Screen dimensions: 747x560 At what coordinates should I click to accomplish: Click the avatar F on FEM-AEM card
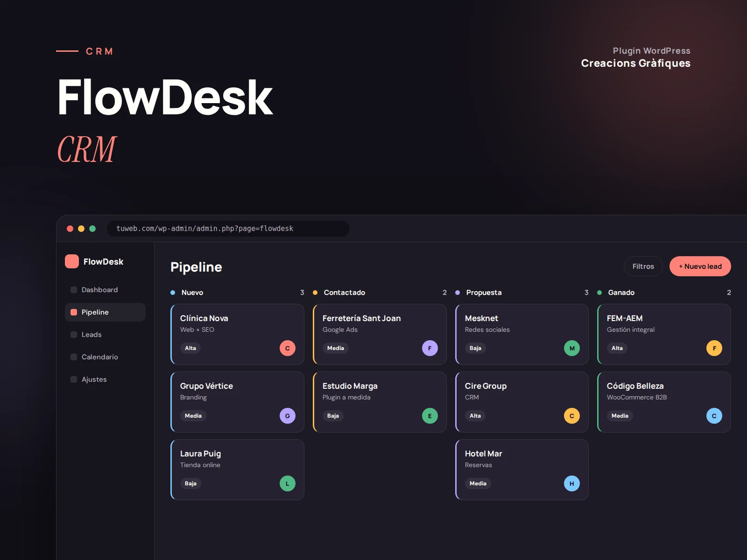click(x=714, y=348)
